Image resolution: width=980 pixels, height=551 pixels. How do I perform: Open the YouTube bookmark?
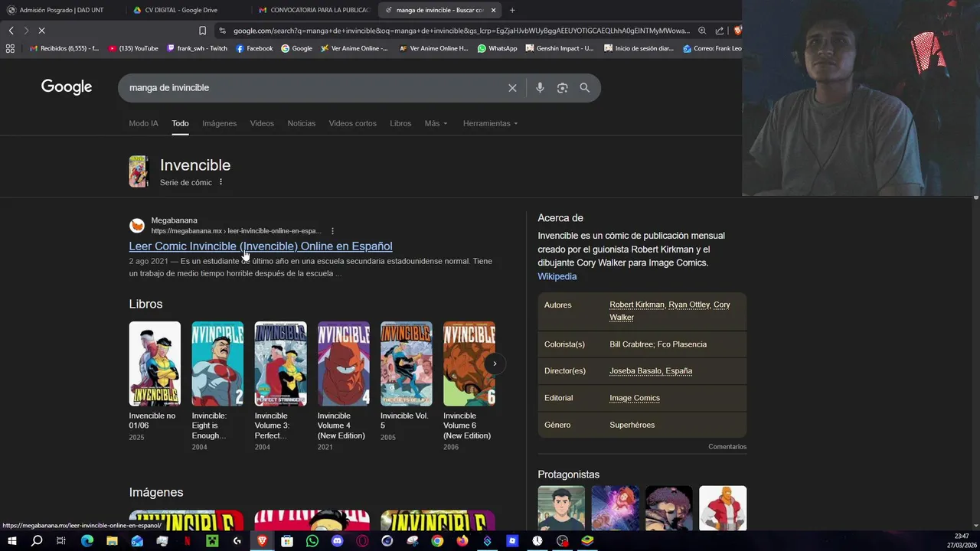pyautogui.click(x=133, y=48)
